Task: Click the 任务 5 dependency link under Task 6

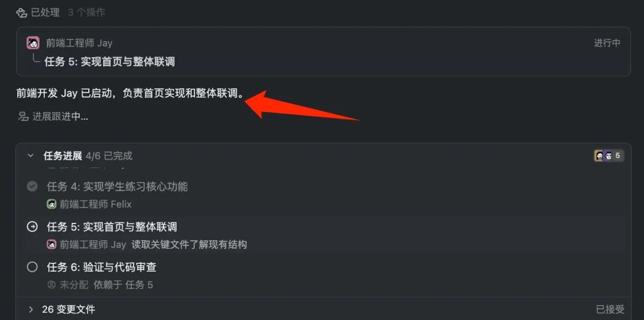Action: [139, 285]
